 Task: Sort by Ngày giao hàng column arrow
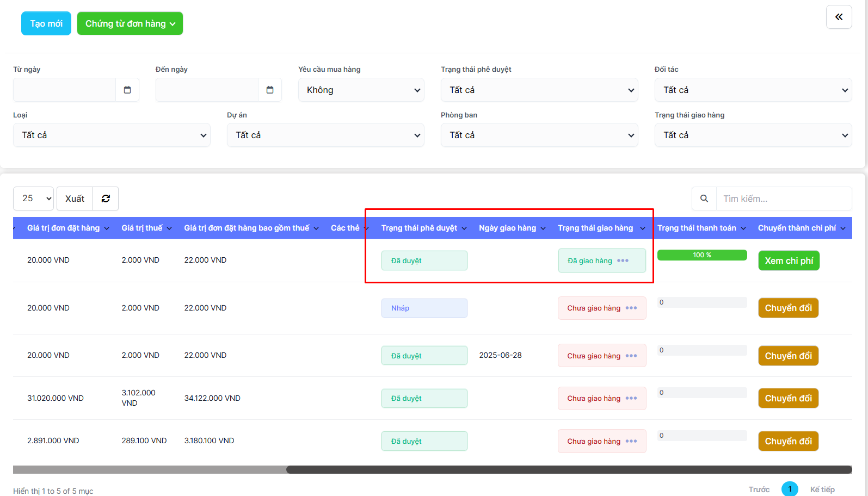click(x=543, y=228)
